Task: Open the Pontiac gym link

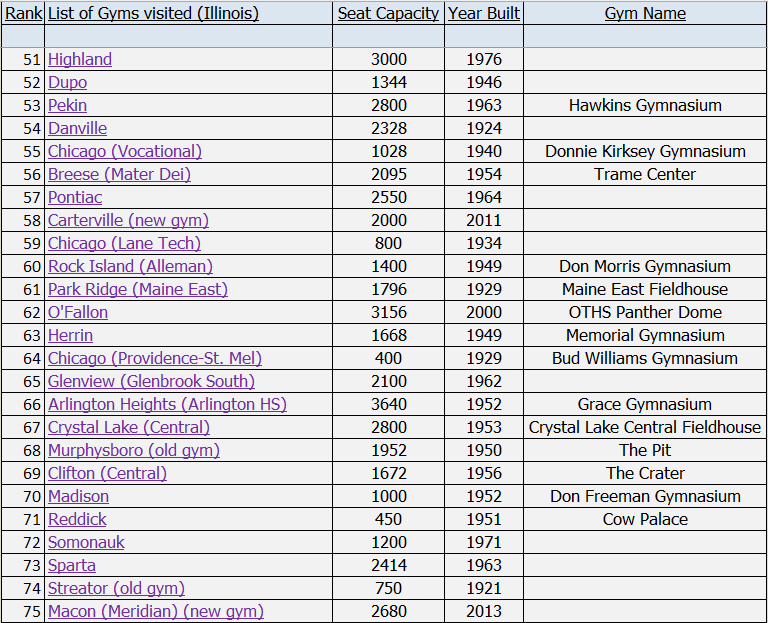Action: pyautogui.click(x=75, y=197)
